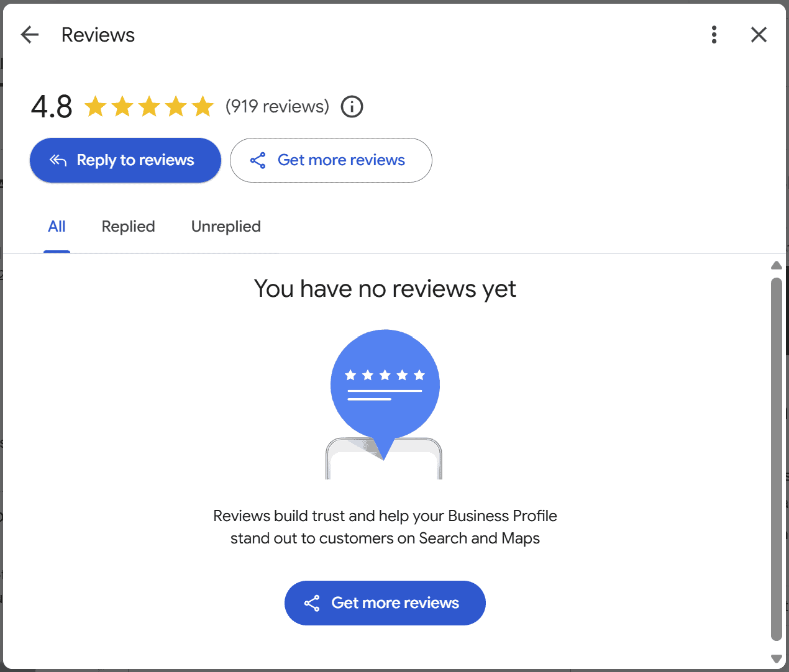789x672 pixels.
Task: Close the Reviews dialog with X
Action: [x=759, y=35]
